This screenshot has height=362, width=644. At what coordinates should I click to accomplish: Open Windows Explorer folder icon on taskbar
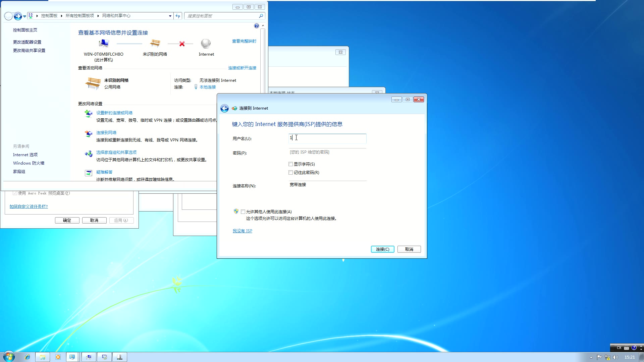[43, 357]
